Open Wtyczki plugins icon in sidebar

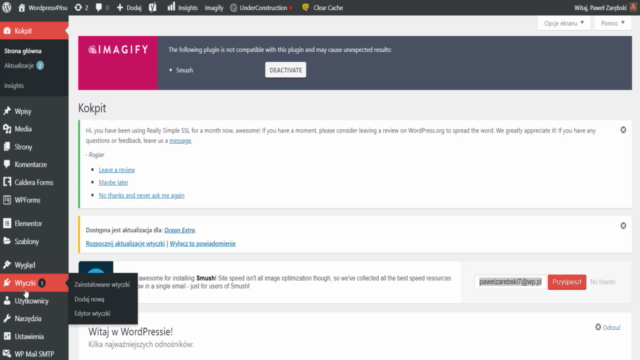pos(7,282)
